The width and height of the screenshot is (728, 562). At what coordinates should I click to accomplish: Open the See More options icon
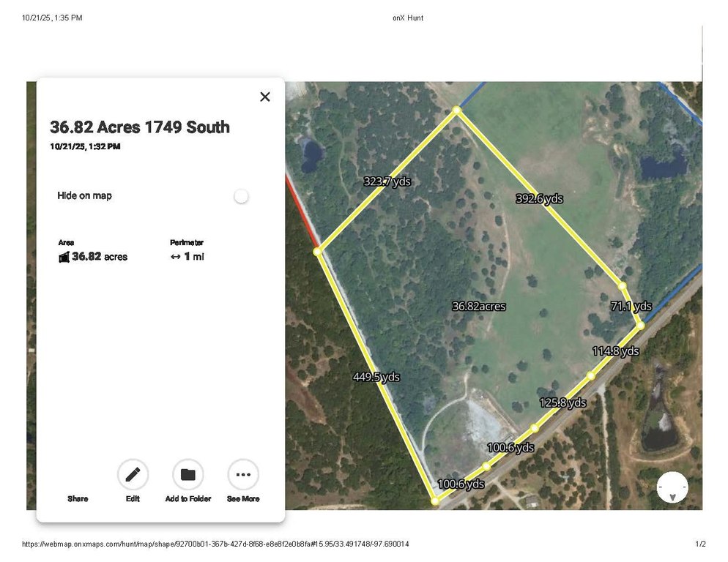point(243,474)
